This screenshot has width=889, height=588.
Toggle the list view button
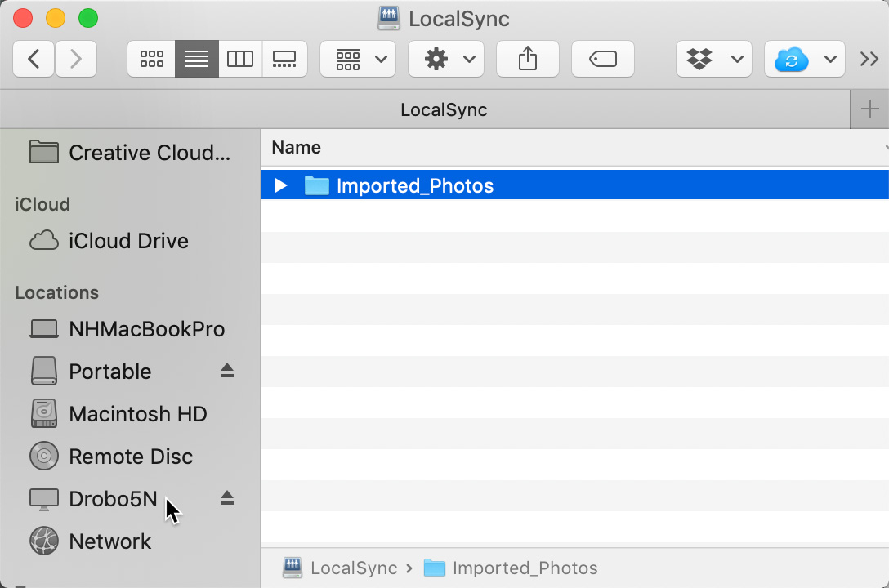point(196,59)
